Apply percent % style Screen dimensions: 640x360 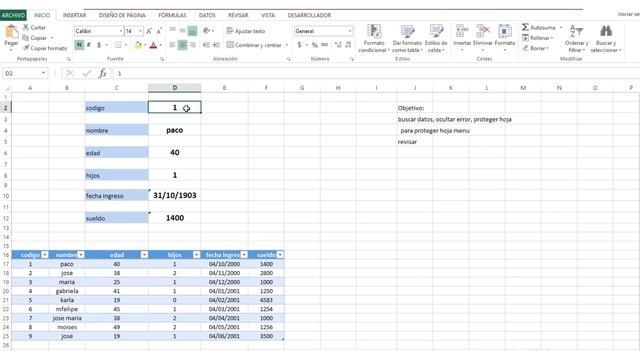(314, 45)
